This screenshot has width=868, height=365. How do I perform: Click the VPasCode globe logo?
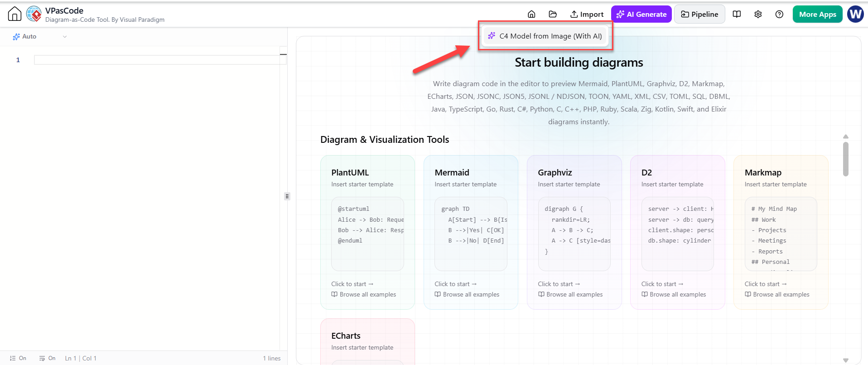tap(34, 14)
